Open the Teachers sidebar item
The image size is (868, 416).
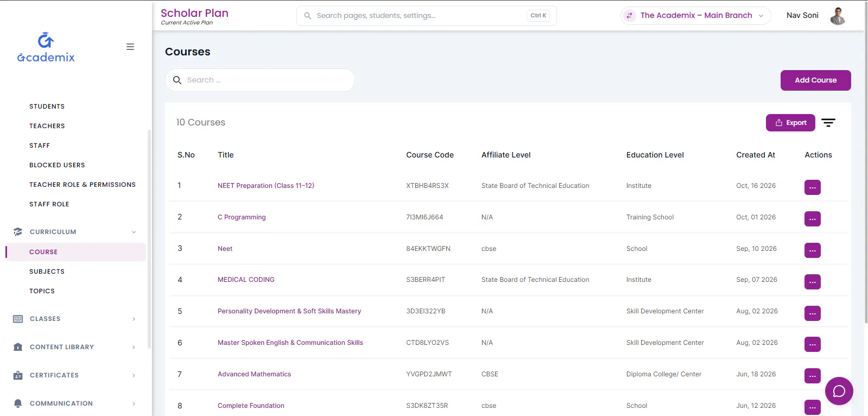tap(47, 126)
